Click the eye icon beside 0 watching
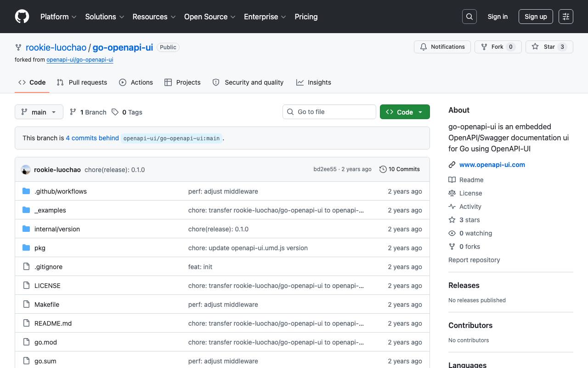The height and width of the screenshot is (368, 588). [452, 233]
